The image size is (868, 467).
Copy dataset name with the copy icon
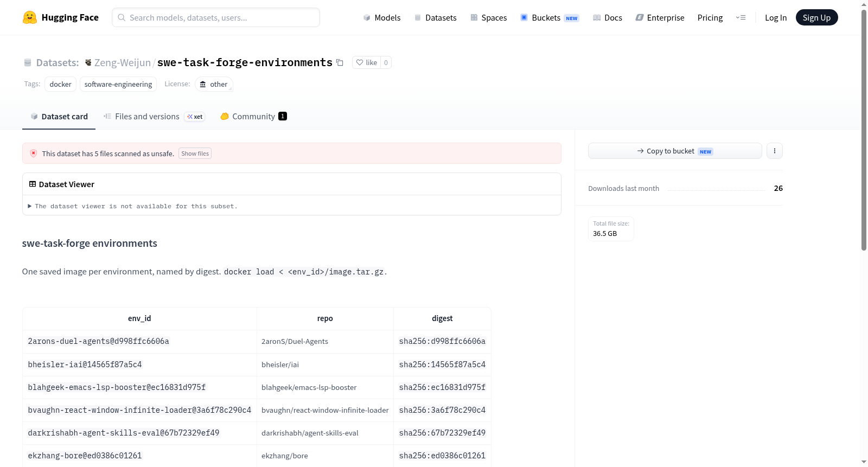tap(340, 62)
